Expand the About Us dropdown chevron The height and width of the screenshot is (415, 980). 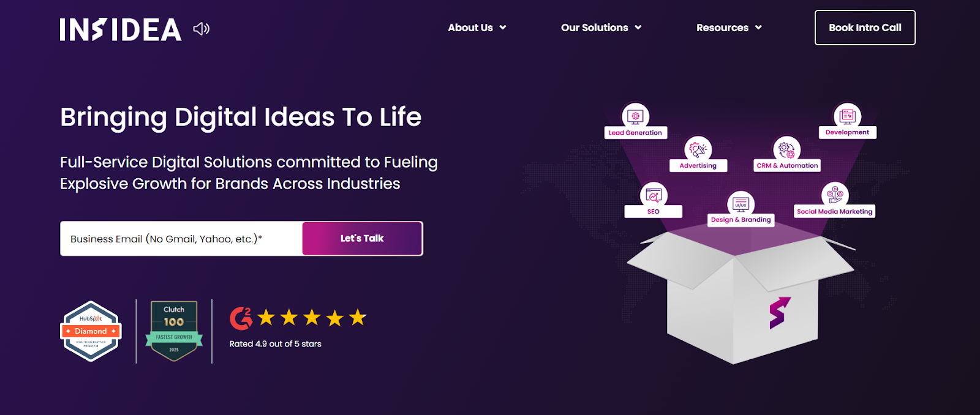pyautogui.click(x=503, y=28)
